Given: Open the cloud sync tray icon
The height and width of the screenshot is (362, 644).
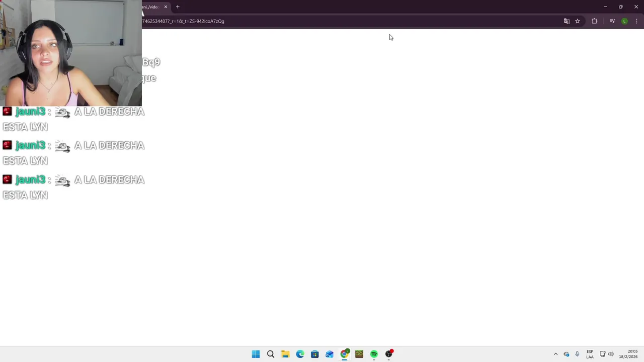Looking at the screenshot, I should pyautogui.click(x=567, y=354).
